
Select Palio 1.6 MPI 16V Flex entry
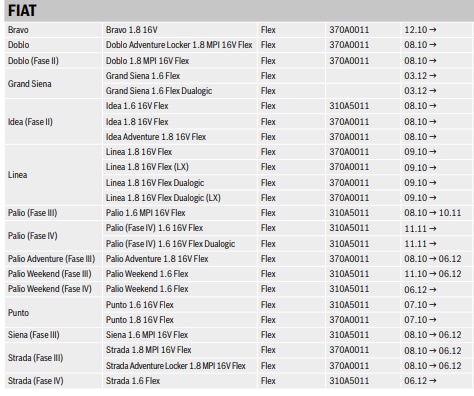pos(145,213)
